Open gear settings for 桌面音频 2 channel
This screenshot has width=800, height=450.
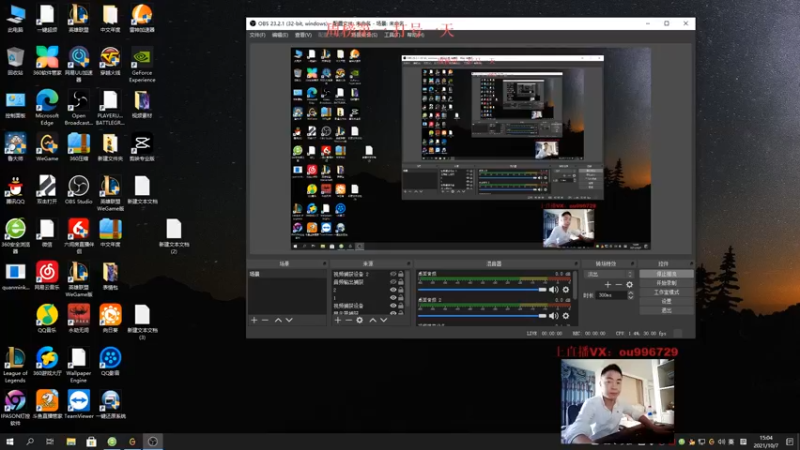click(566, 316)
